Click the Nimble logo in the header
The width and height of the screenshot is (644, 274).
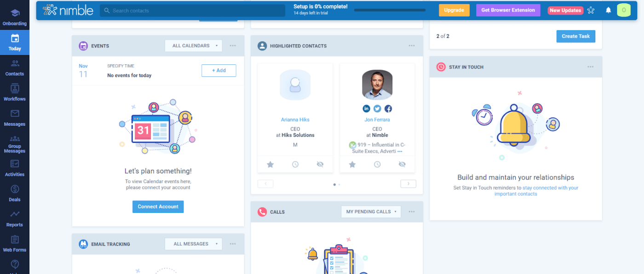pyautogui.click(x=68, y=10)
